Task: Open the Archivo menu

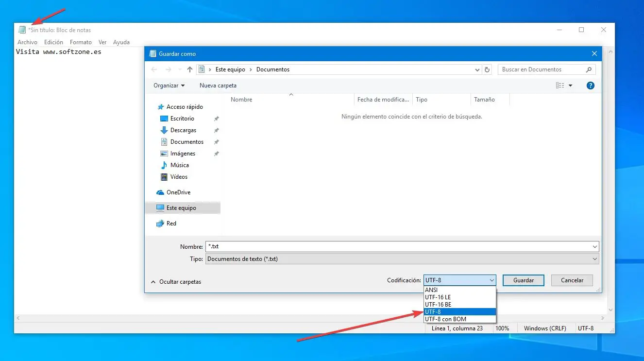Action: (27, 42)
